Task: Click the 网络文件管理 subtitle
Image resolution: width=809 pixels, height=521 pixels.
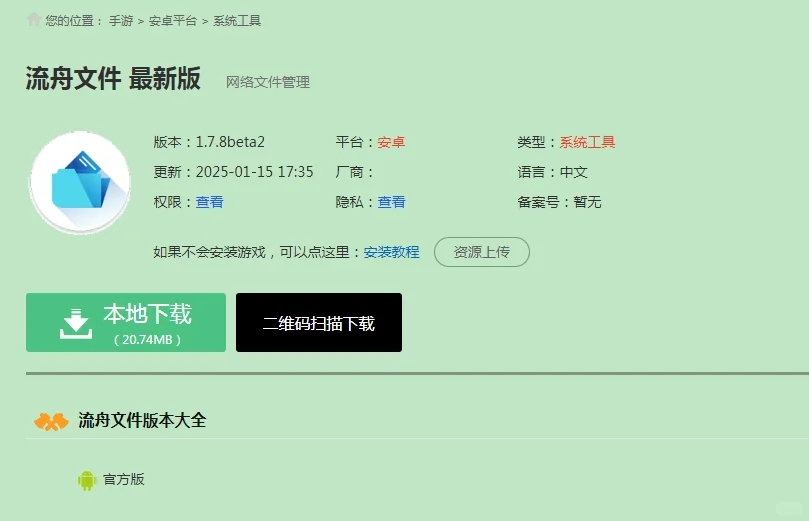Action: [268, 82]
